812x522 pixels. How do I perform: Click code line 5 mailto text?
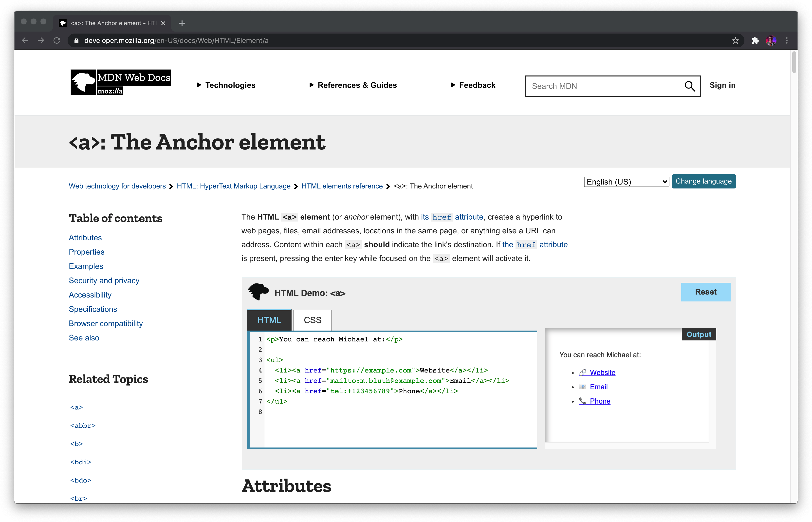click(x=386, y=381)
